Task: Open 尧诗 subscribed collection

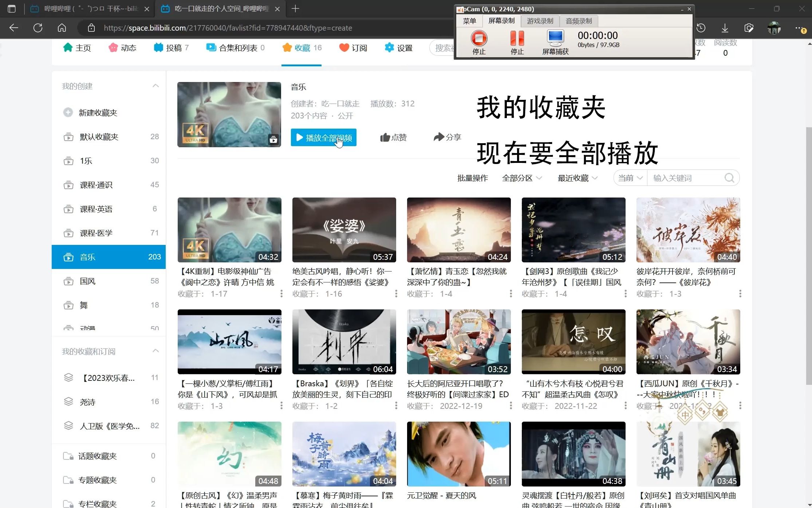Action: click(109, 402)
